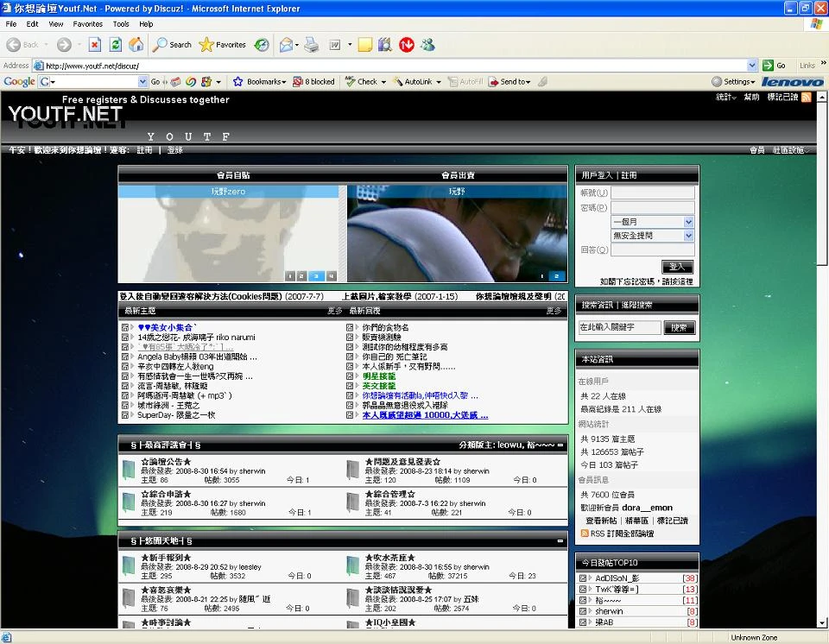Click the 8 blocked popup icon
Image resolution: width=829 pixels, height=644 pixels.
pos(314,81)
